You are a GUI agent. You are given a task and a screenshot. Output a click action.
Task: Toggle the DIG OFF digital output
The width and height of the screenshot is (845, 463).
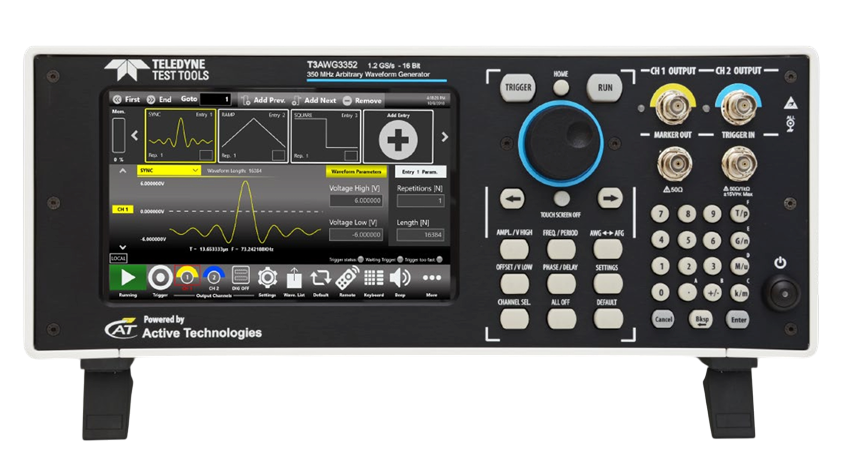point(240,278)
